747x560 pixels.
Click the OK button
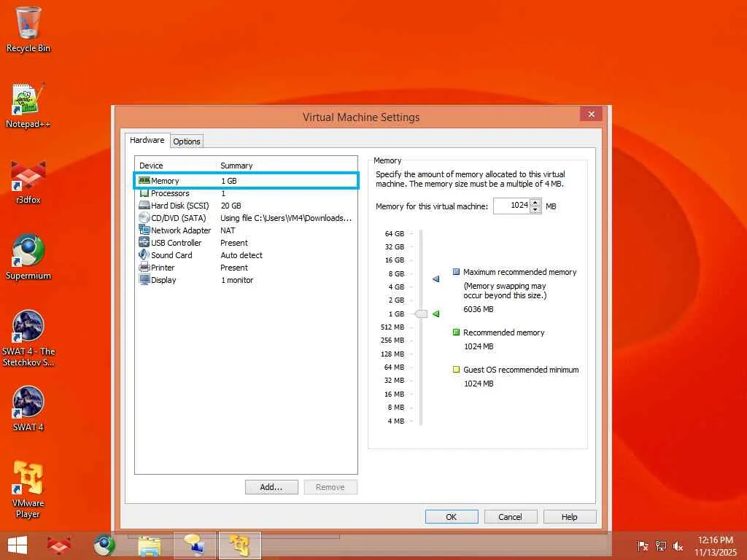point(451,517)
